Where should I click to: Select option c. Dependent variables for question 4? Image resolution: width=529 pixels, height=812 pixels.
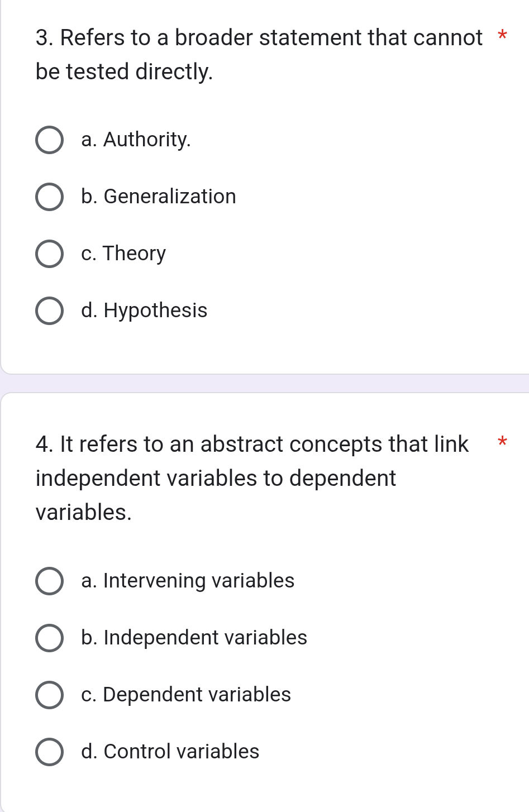click(x=50, y=695)
